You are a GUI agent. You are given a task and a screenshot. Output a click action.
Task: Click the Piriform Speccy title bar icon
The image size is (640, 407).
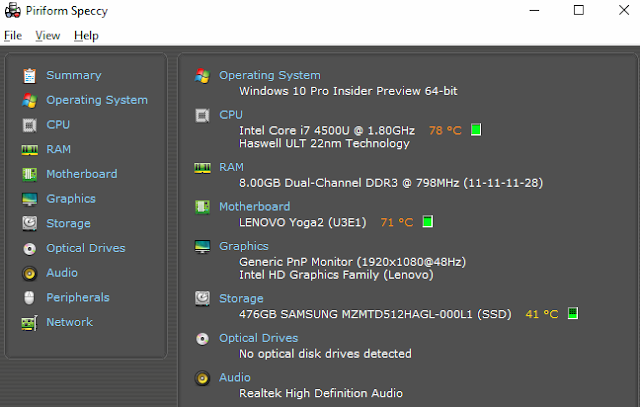click(x=12, y=11)
